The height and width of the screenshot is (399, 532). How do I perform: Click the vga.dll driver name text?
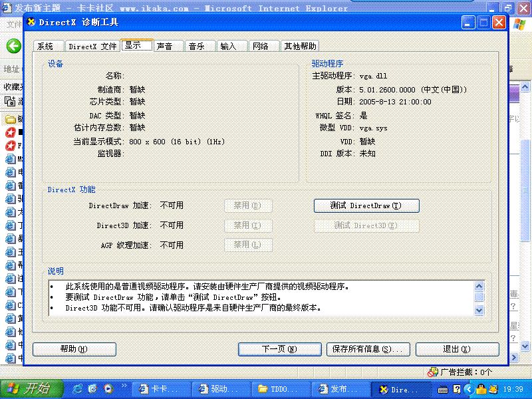373,76
